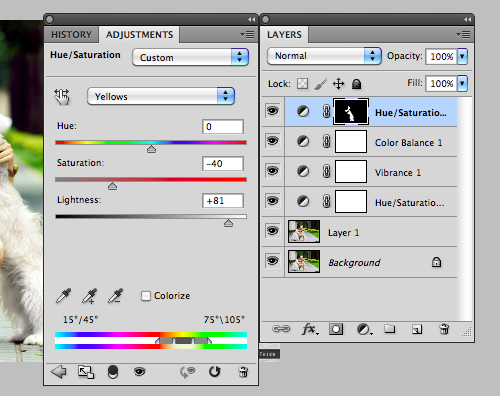Create new fill or adjustment layer

365,329
